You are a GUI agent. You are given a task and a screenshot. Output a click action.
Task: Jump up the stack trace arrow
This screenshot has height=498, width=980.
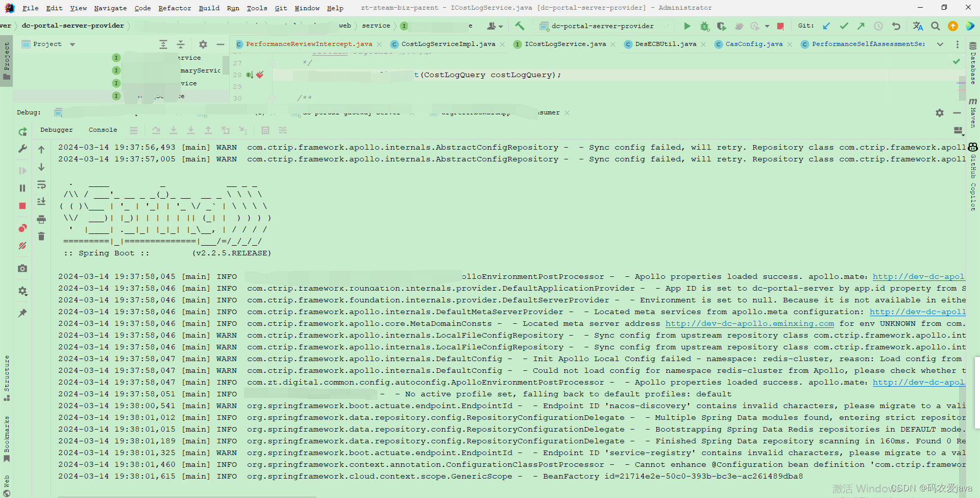41,150
